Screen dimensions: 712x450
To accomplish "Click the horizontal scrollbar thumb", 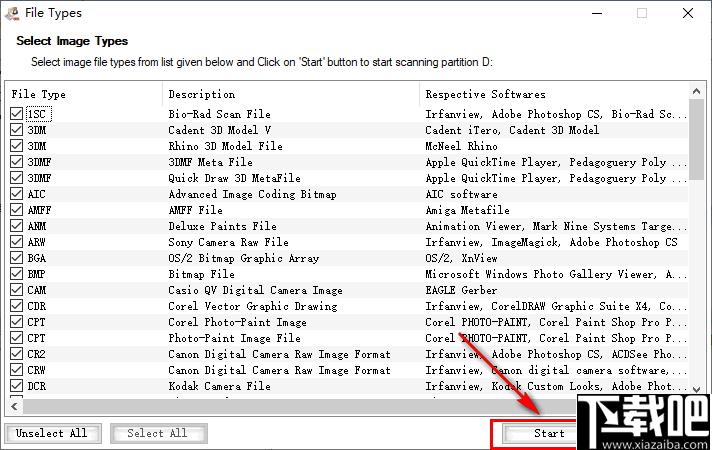I will tap(300, 406).
